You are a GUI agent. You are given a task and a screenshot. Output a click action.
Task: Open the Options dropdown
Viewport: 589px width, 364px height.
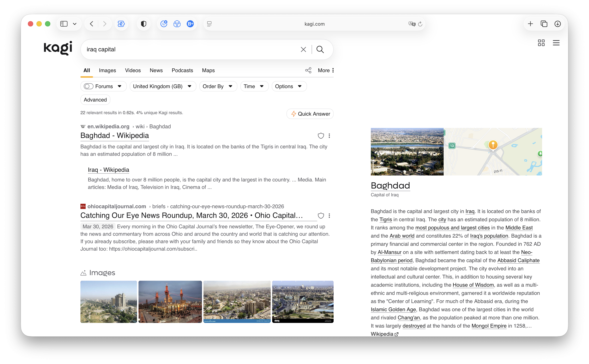(x=289, y=86)
